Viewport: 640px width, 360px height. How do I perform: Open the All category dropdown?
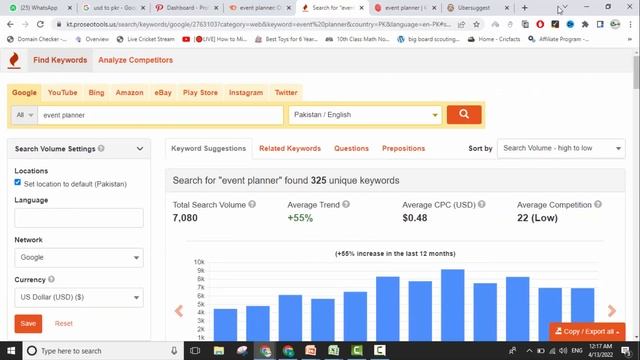click(24, 115)
